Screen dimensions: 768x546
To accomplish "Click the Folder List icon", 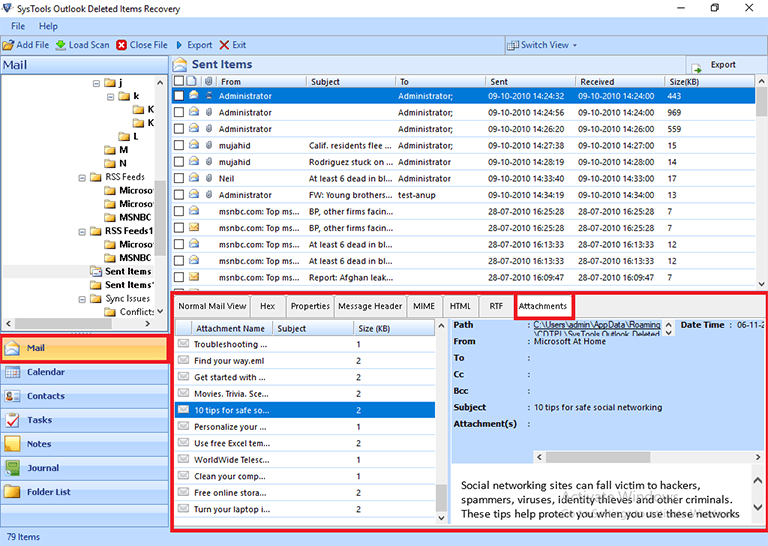I will (12, 492).
